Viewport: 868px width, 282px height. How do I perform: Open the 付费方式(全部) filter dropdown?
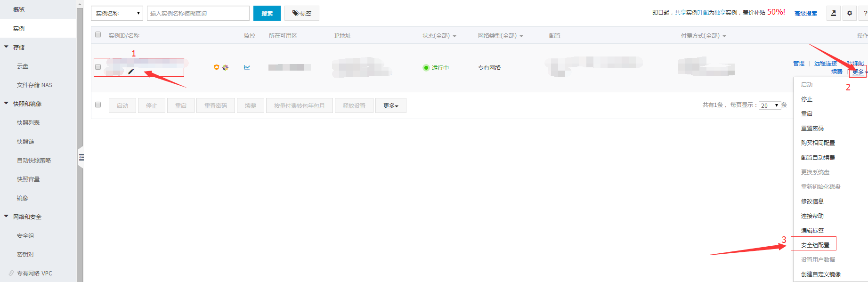click(703, 36)
